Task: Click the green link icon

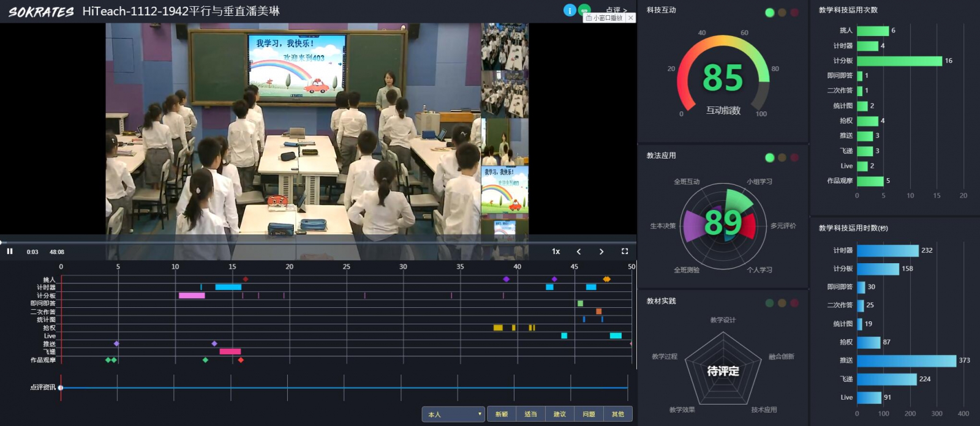Action: [x=584, y=9]
